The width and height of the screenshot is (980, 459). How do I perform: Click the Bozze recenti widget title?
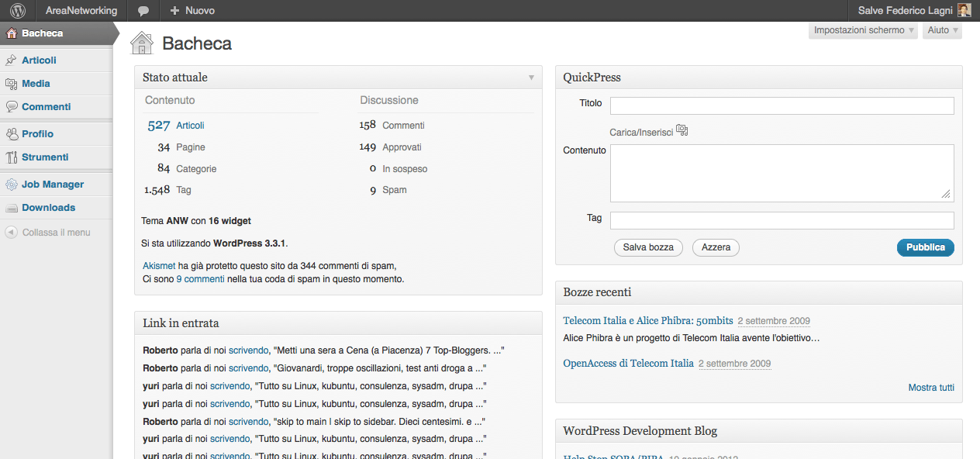pos(597,292)
